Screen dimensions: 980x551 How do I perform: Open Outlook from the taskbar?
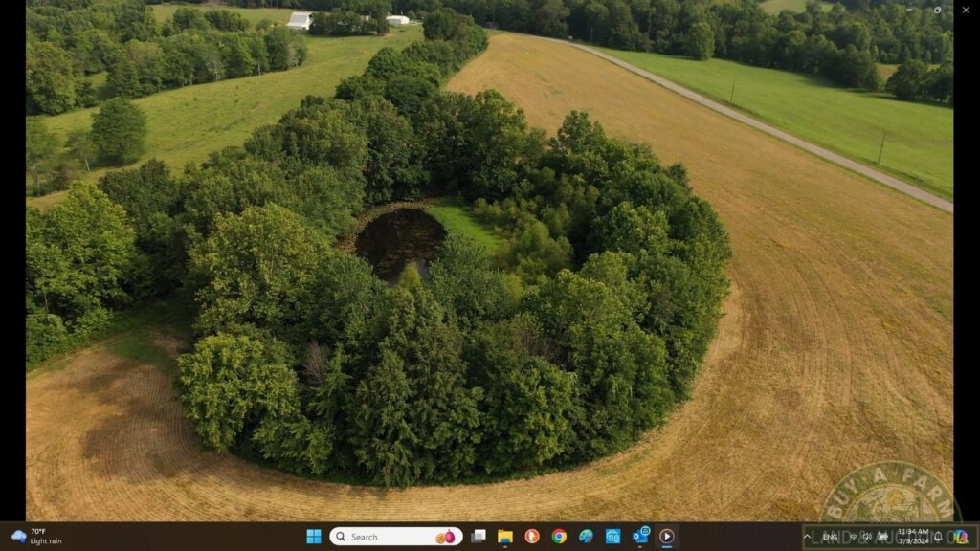coord(640,537)
